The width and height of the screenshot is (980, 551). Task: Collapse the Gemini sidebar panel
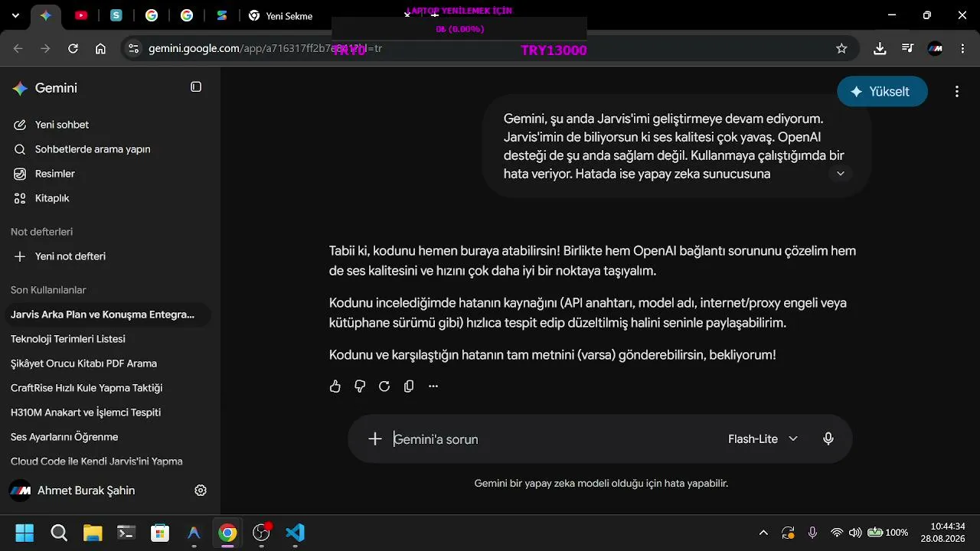(196, 87)
